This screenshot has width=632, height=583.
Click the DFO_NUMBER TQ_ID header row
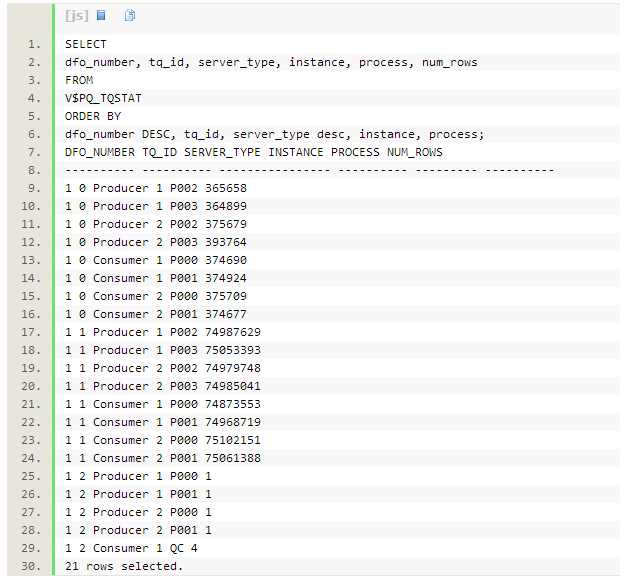click(x=254, y=152)
